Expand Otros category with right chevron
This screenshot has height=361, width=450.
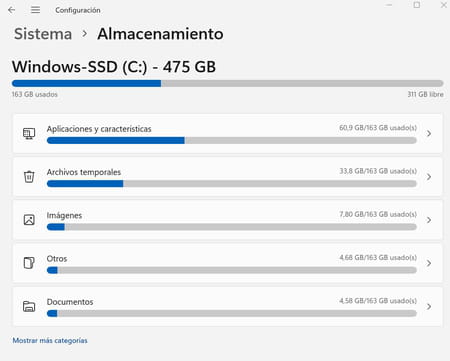tap(429, 263)
